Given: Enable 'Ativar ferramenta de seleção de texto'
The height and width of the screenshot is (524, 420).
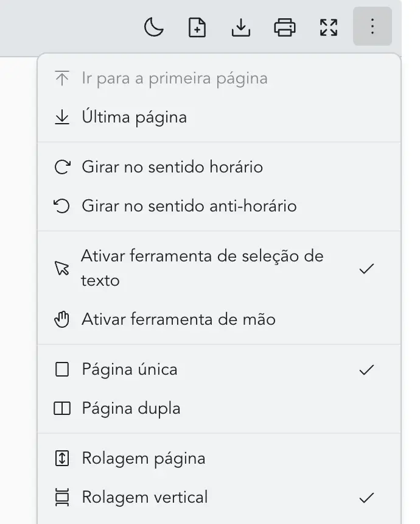Looking at the screenshot, I should tap(202, 268).
